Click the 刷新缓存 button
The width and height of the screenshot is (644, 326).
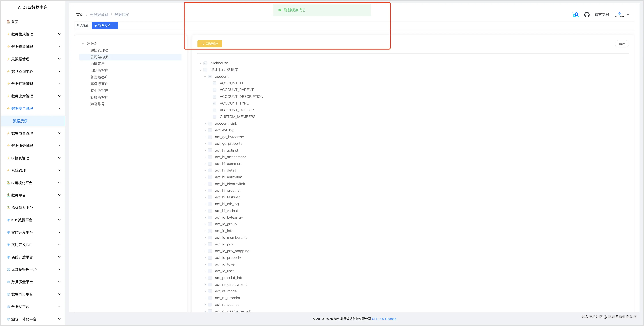209,44
